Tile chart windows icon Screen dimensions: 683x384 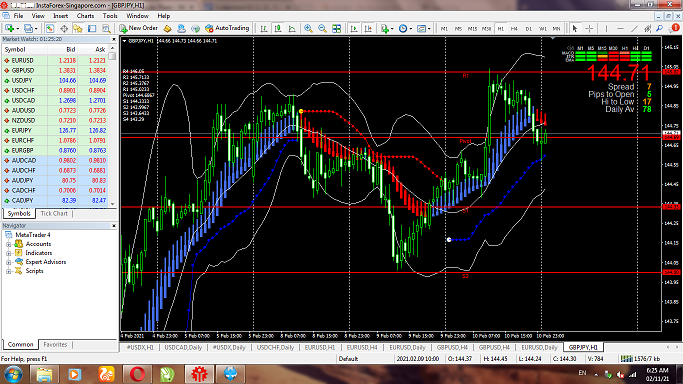point(336,28)
